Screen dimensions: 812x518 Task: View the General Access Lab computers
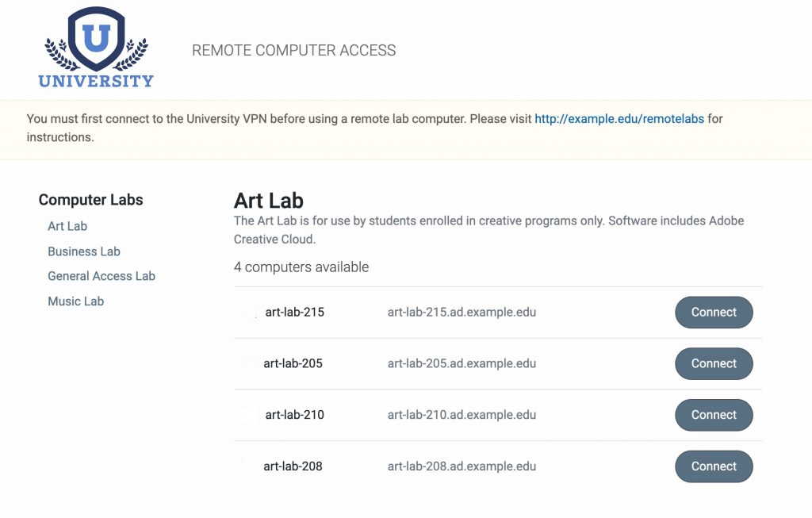101,276
